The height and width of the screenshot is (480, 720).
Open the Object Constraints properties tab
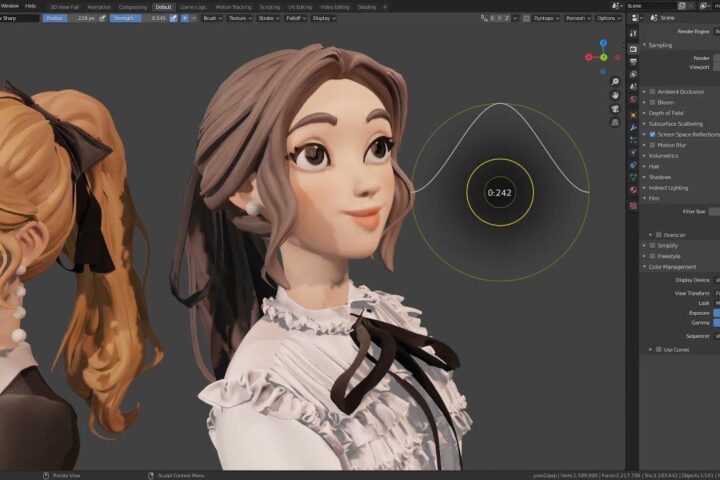633,165
